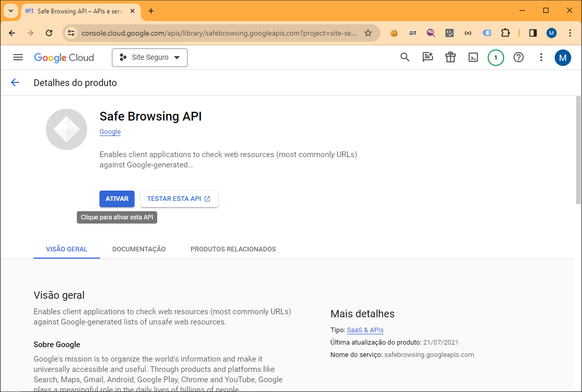Open the Google publisher link
Viewport: 582px width, 392px height.
[110, 132]
